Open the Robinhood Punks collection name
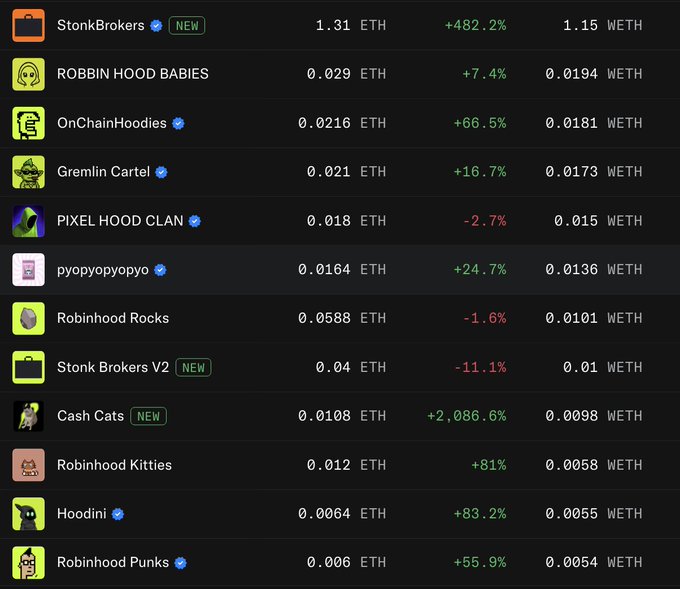The image size is (680, 589). point(113,562)
